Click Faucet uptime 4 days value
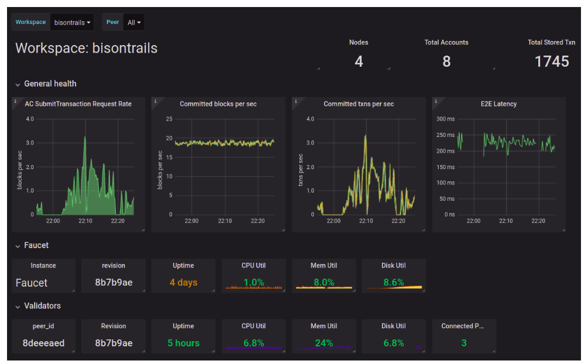This screenshot has width=588, height=364. (x=183, y=283)
